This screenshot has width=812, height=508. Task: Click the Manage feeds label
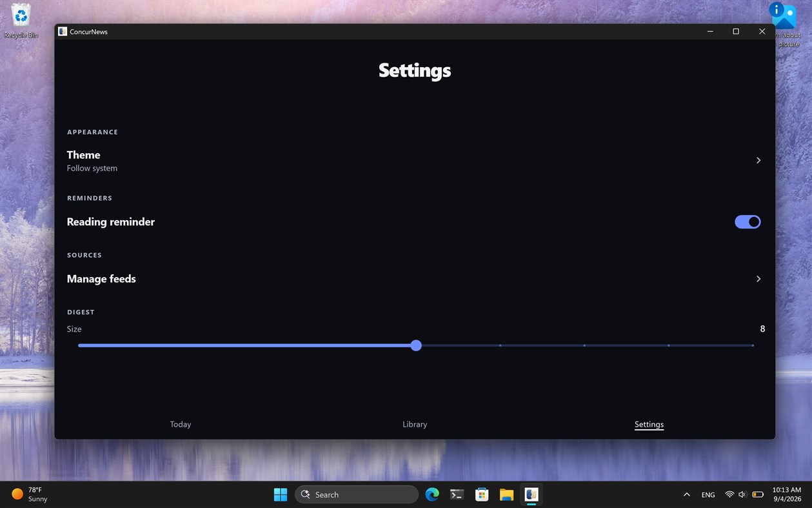101,279
